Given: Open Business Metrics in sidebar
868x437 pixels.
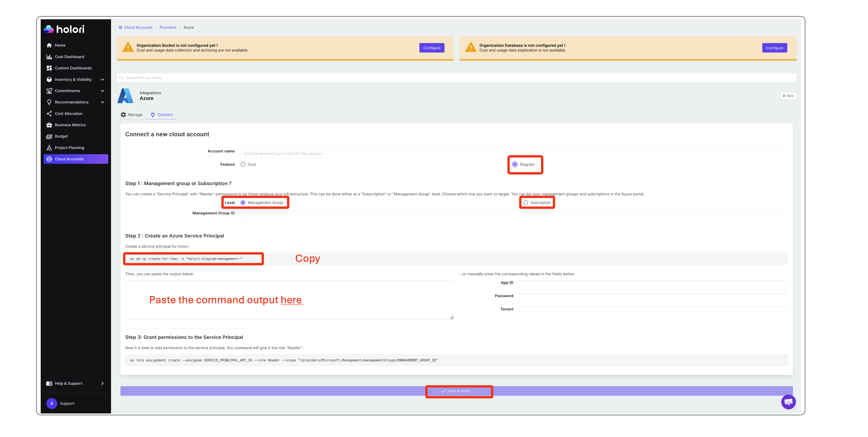Looking at the screenshot, I should [76, 125].
